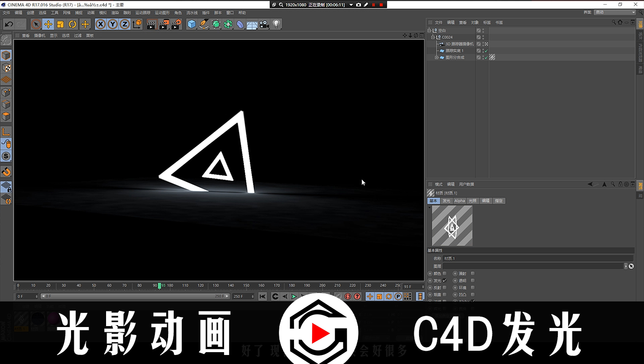The height and width of the screenshot is (364, 644).
Task: Collapse the C0024 null object
Action: (432, 37)
